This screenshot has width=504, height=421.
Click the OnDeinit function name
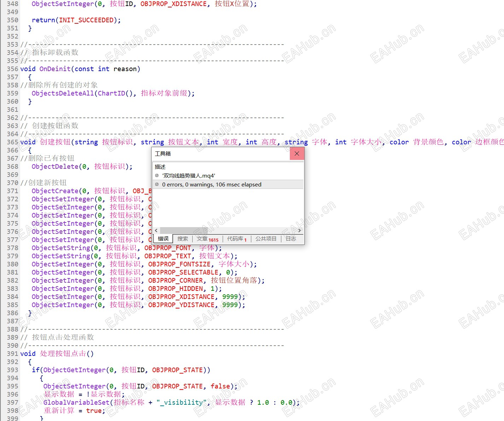click(55, 69)
